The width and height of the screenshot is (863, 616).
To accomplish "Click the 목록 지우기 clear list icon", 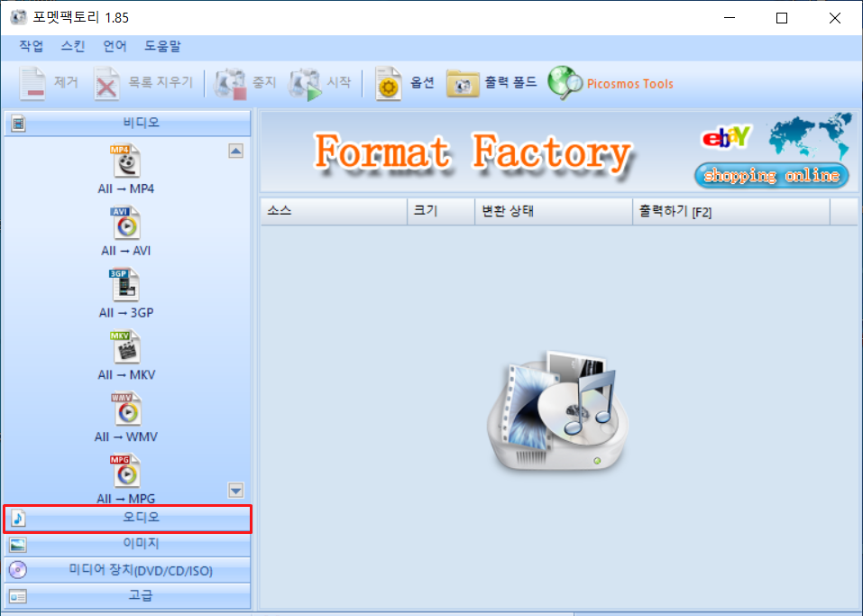I will [106, 83].
